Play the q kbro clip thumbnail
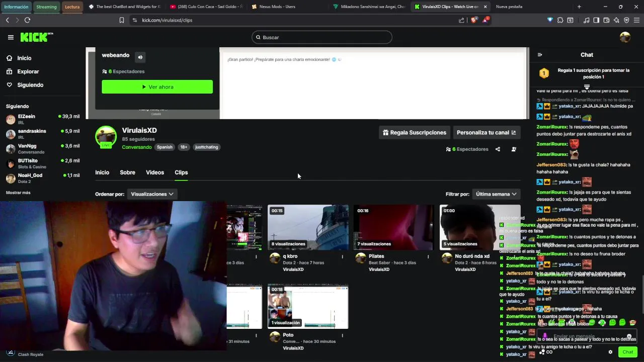644x362 pixels. (308, 227)
